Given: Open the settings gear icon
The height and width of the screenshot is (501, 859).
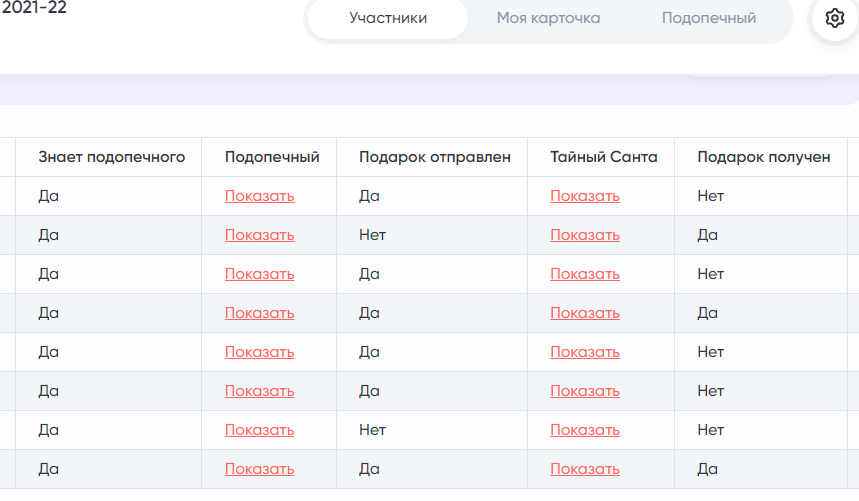Looking at the screenshot, I should pos(834,18).
